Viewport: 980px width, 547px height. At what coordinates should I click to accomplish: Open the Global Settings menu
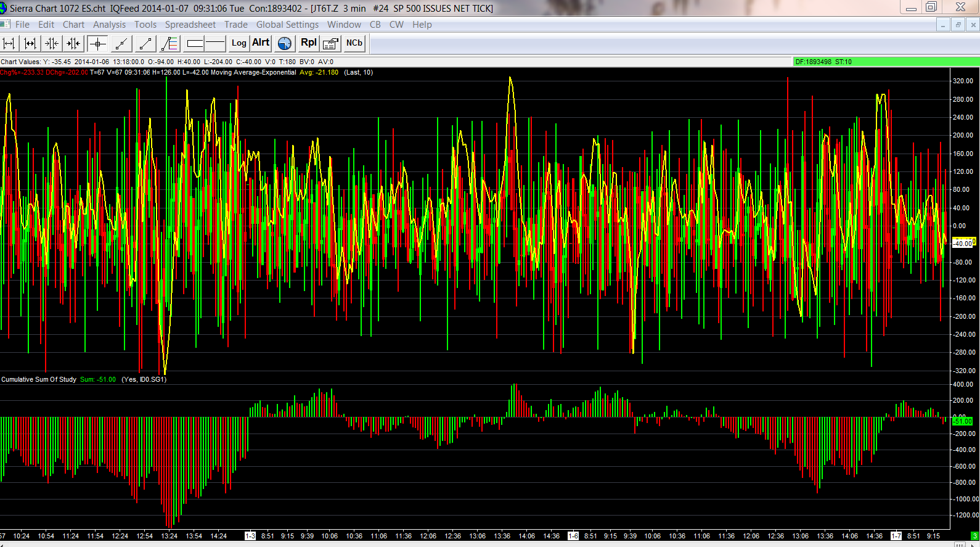pyautogui.click(x=287, y=25)
